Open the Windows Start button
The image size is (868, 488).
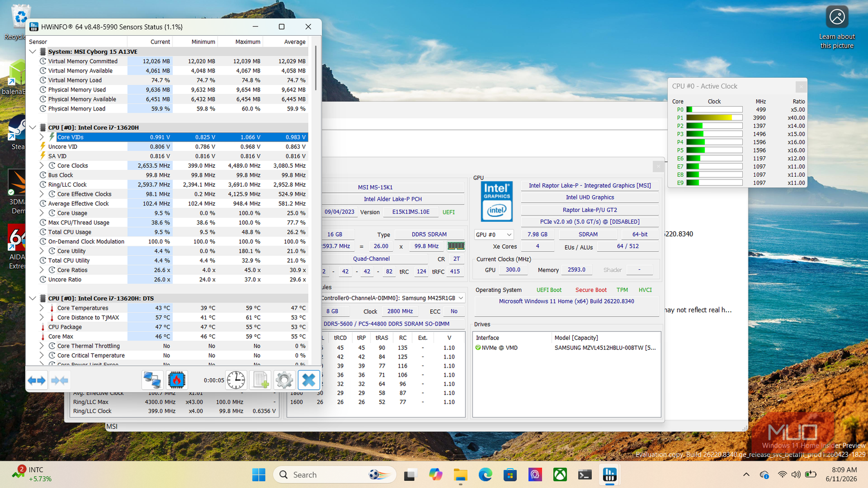click(259, 475)
